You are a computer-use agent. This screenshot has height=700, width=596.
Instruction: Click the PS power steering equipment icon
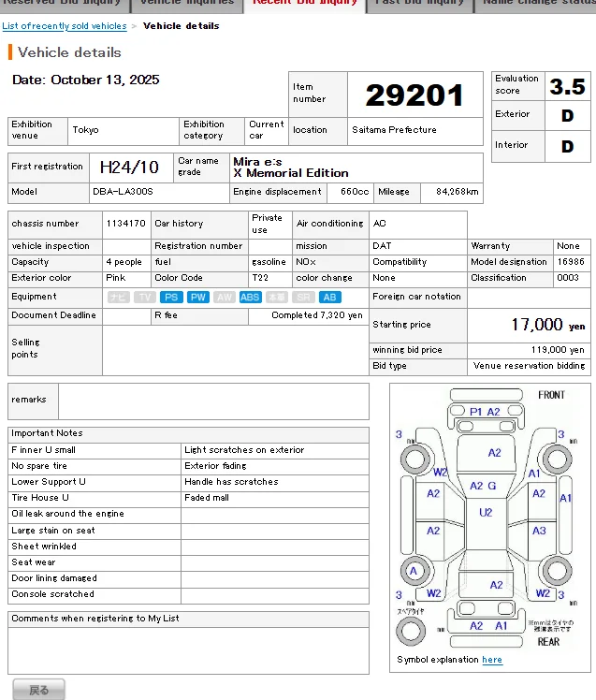[171, 297]
